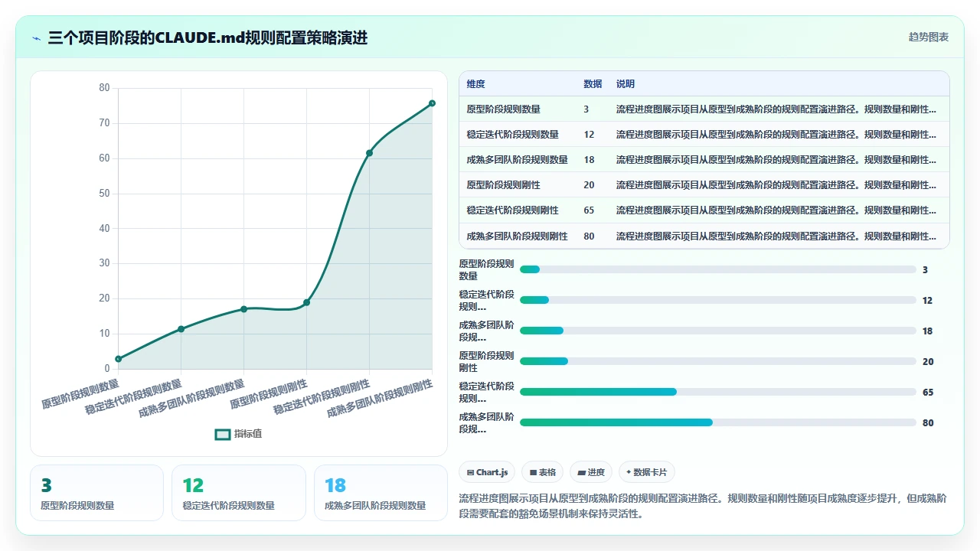Viewport: 980px width, 551px height.
Task: Click the dashboard title 三个项目阶段的CLAUDE.md规则配置策略演进
Action: coord(207,37)
